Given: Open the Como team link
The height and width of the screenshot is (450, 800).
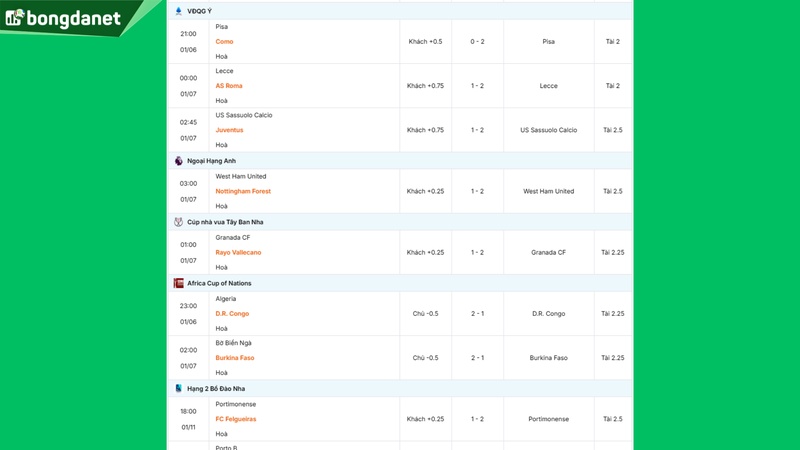Looking at the screenshot, I should pos(224,42).
